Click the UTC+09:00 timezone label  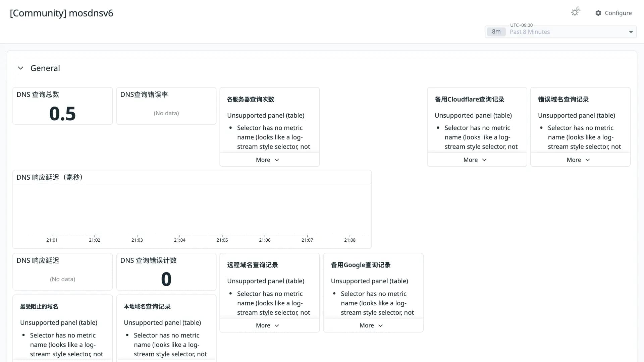(x=521, y=25)
